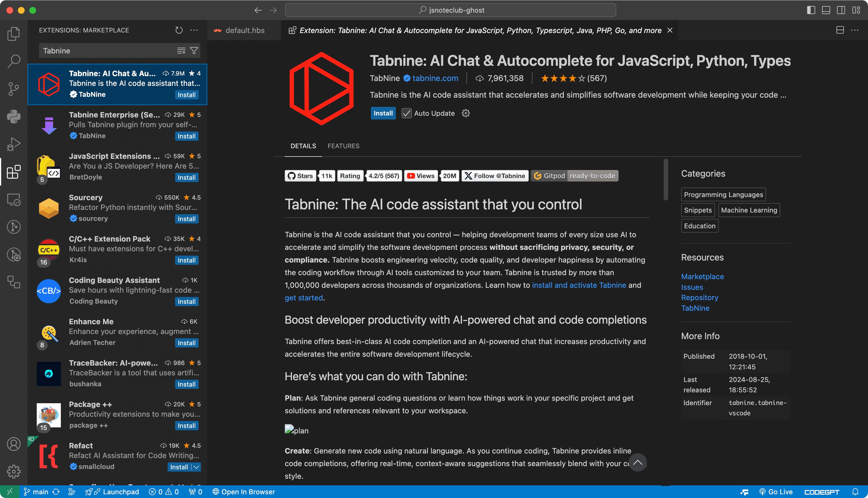
Task: Navigate forward with the right arrow
Action: pyautogui.click(x=273, y=10)
